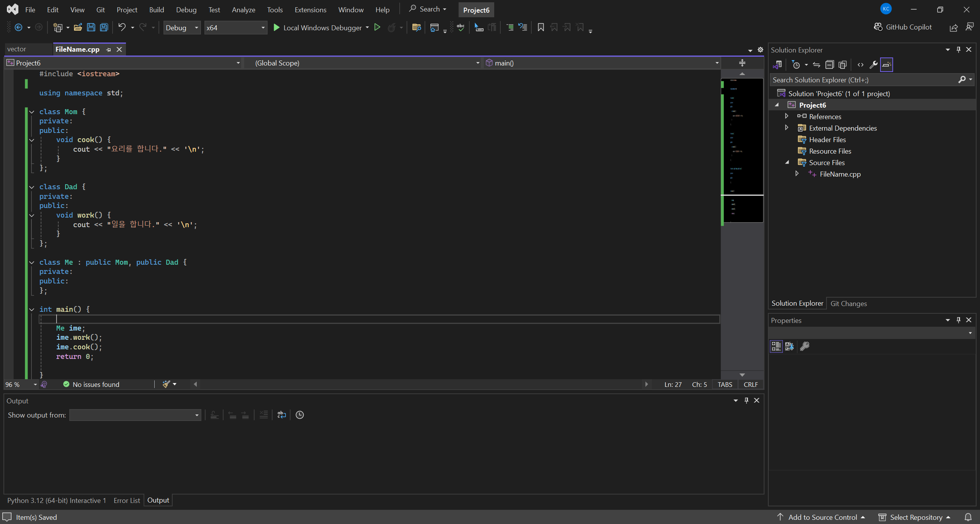
Task: Open the Build menu
Action: coord(156,10)
